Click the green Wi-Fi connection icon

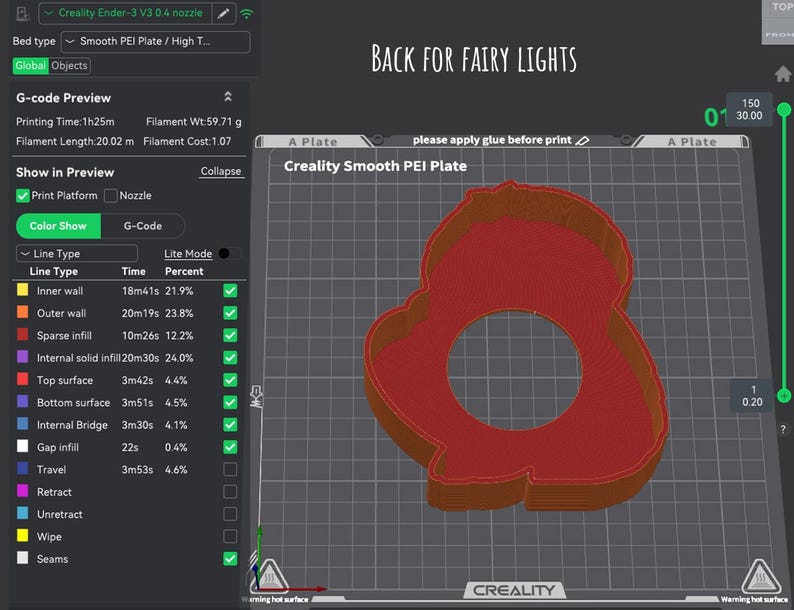[247, 14]
